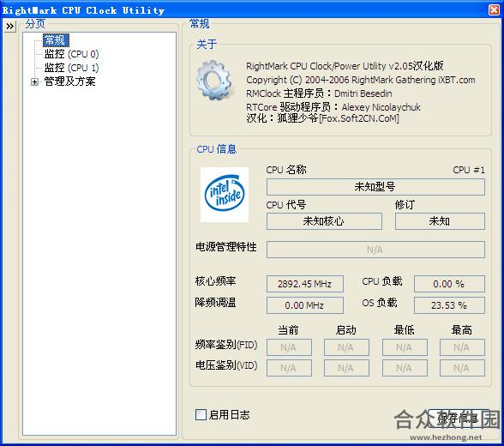This screenshot has width=504, height=446.
Task: Click the 汉化 Fox.Soft2CN.CoM credit line
Action: click(x=322, y=118)
